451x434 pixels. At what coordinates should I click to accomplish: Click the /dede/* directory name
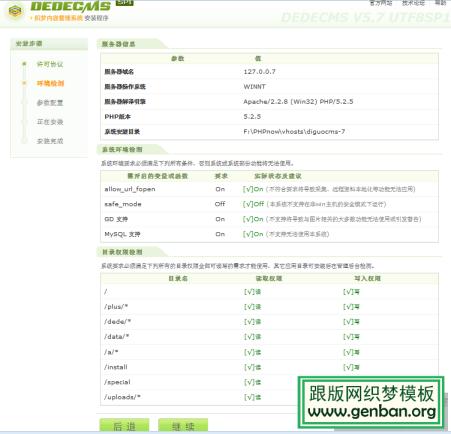pyautogui.click(x=117, y=322)
